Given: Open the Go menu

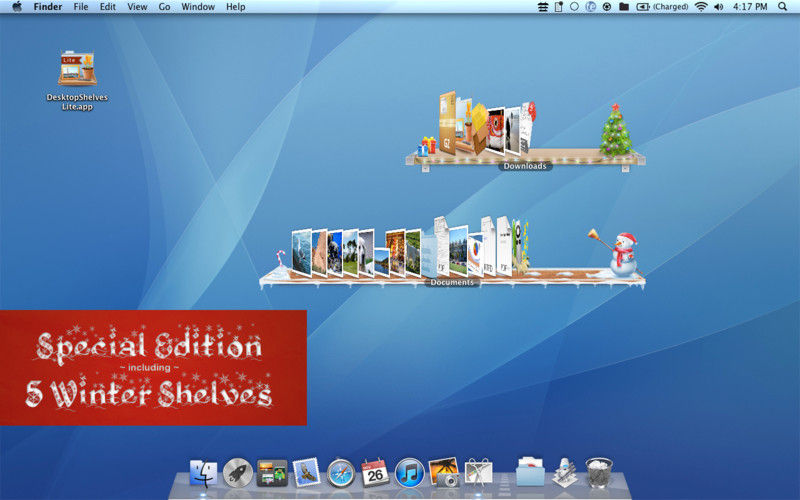Looking at the screenshot, I should click(x=164, y=7).
